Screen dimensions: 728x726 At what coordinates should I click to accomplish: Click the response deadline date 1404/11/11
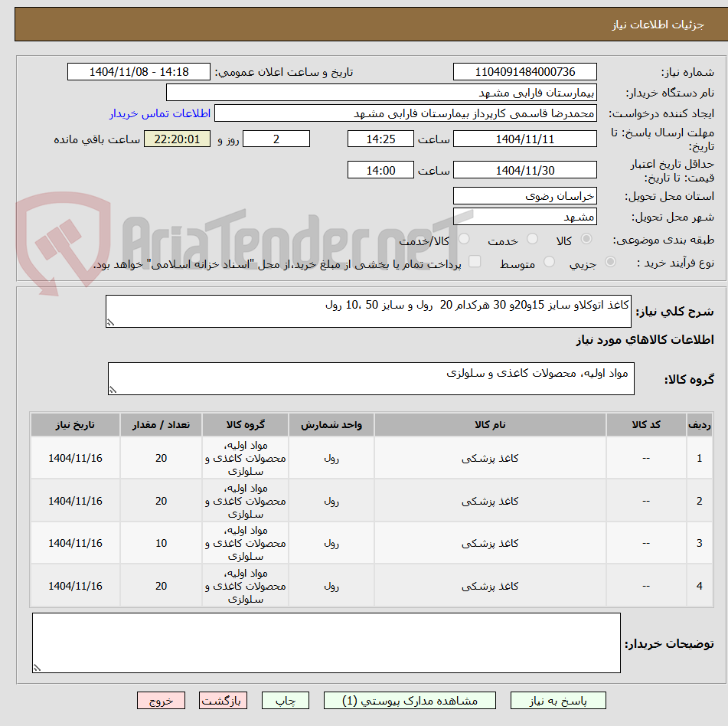524,139
